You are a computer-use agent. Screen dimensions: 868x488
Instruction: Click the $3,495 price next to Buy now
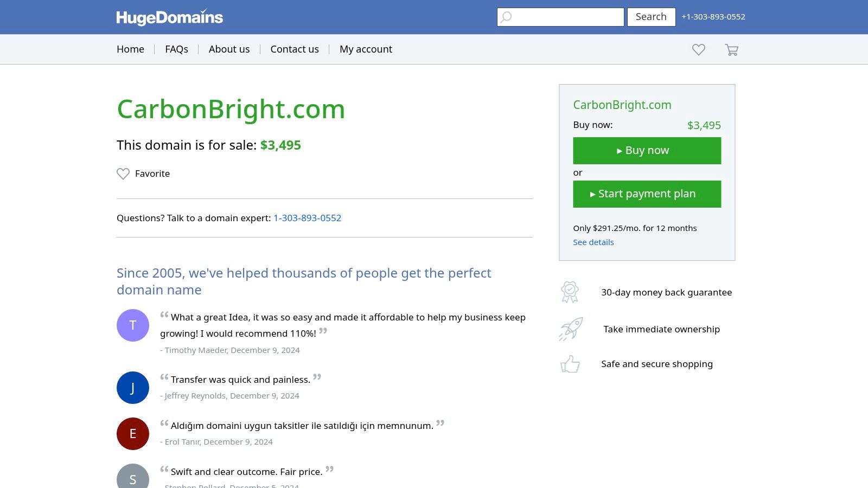[x=704, y=125]
